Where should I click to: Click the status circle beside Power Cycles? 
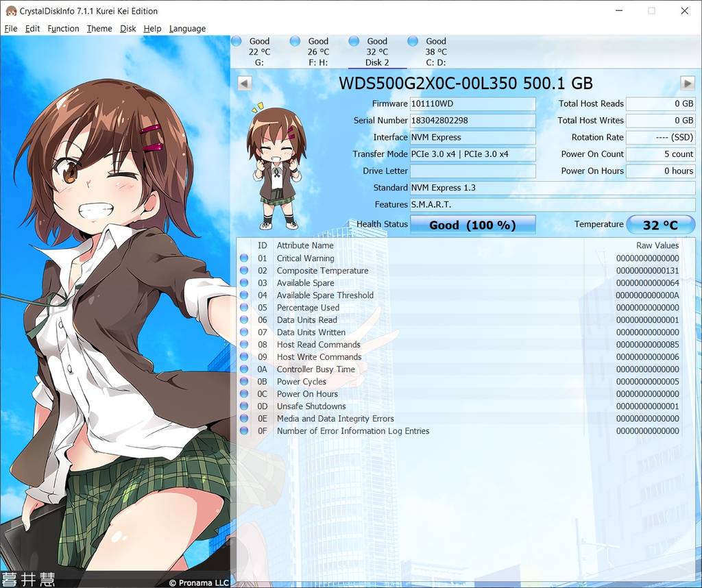[x=245, y=382]
